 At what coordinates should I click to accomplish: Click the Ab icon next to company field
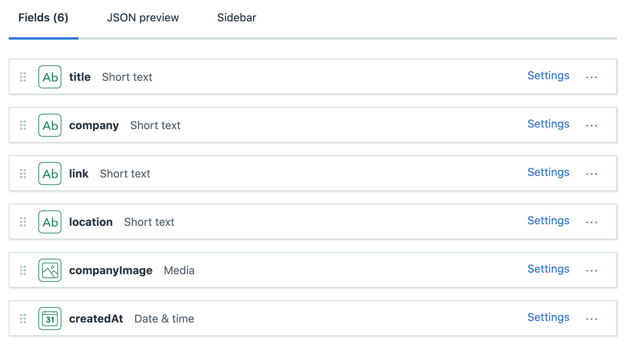click(x=50, y=125)
